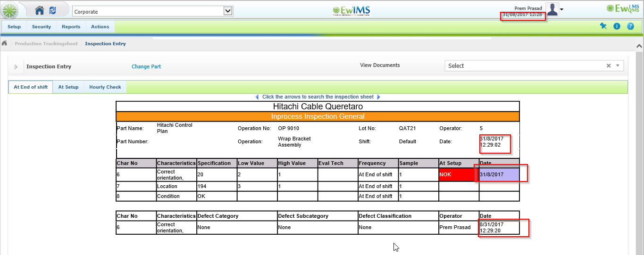Expand the user menu arrow beside avatar
The image size is (644, 255).
(x=561, y=9)
